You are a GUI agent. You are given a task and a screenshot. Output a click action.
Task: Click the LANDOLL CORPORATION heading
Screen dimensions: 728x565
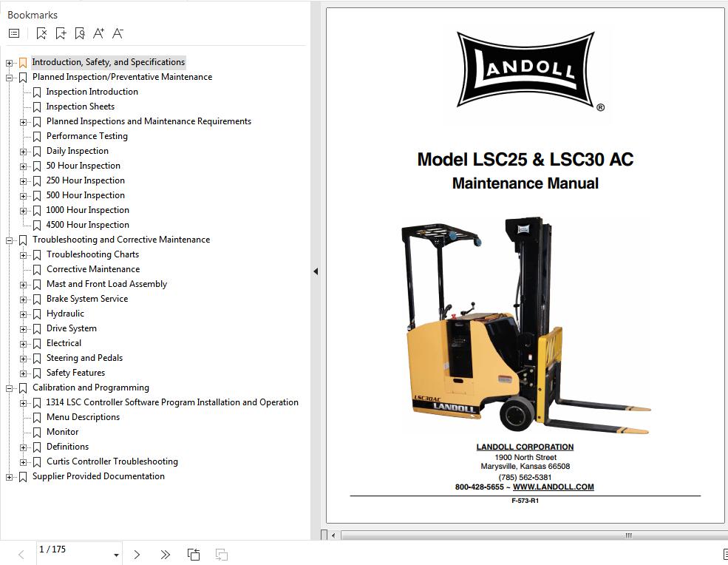tap(525, 447)
